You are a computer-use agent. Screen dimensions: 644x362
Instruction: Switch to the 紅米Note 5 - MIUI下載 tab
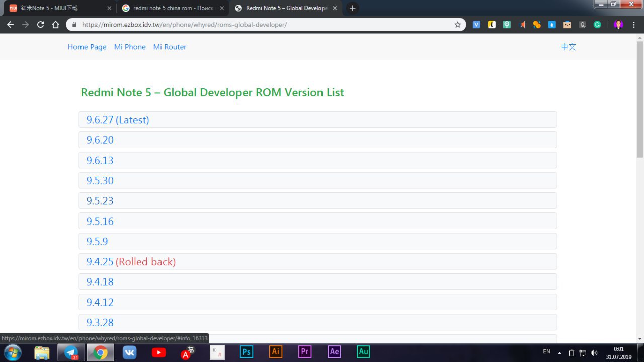click(60, 8)
